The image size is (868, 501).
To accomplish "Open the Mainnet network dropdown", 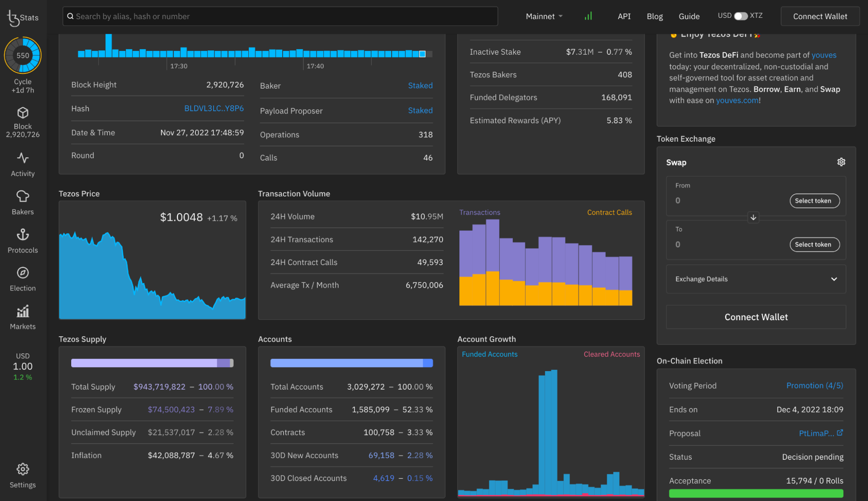I will (544, 17).
